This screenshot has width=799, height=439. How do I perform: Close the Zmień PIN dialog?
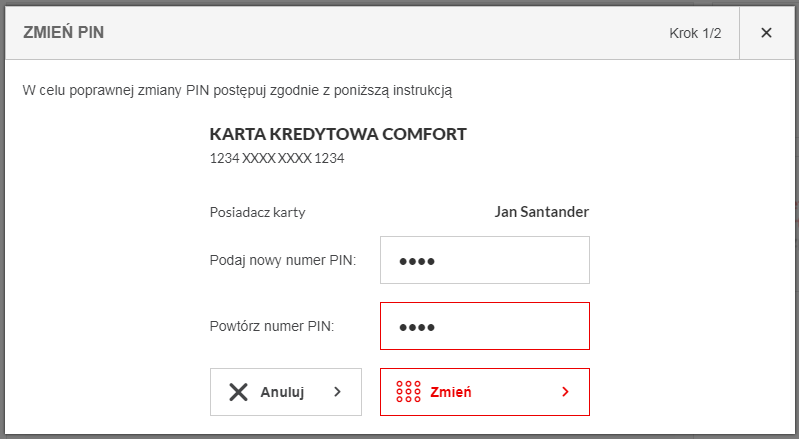tap(766, 33)
